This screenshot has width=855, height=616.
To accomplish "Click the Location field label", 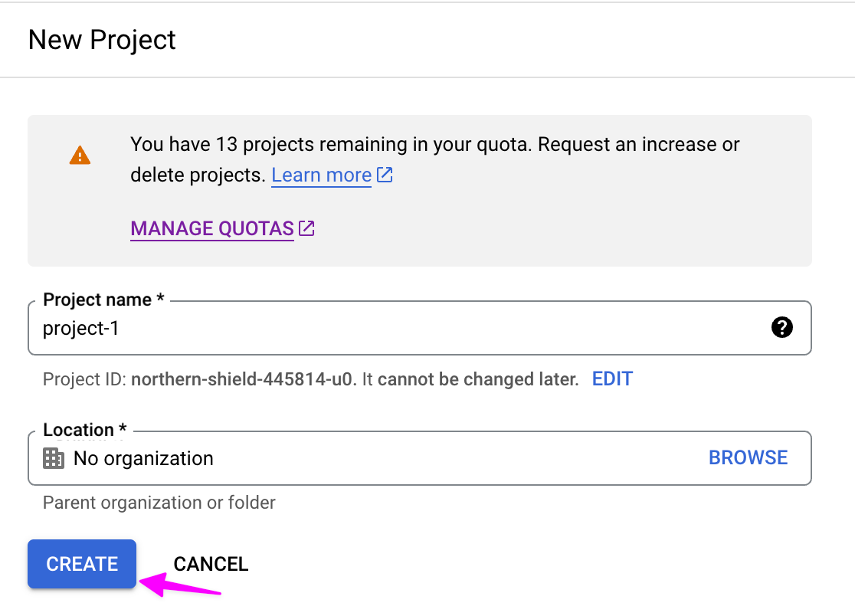I will (84, 430).
